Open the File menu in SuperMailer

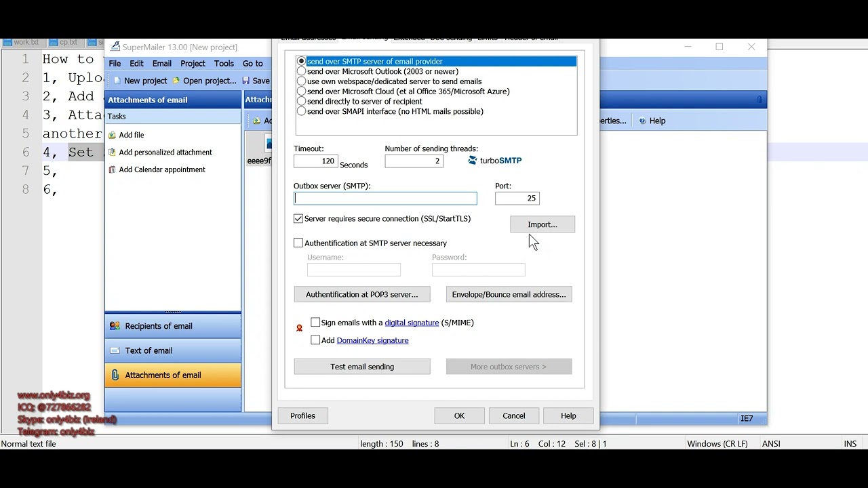point(115,64)
